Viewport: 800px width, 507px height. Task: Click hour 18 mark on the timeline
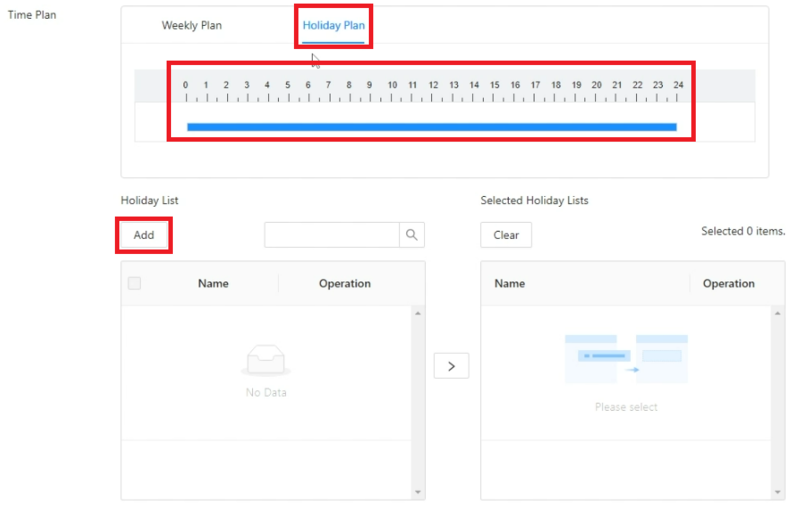tap(556, 85)
